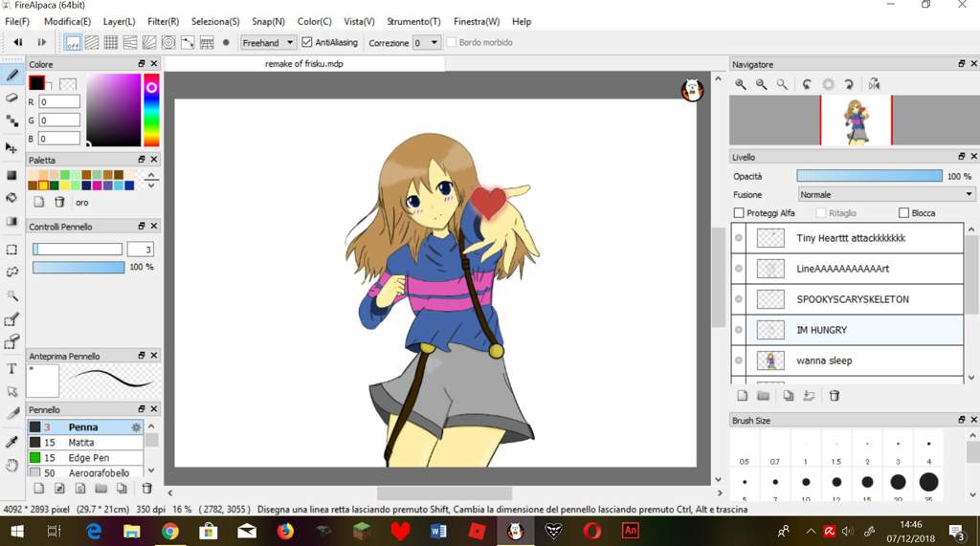980x546 pixels.
Task: Select the rectangular Select tool
Action: (x=11, y=250)
